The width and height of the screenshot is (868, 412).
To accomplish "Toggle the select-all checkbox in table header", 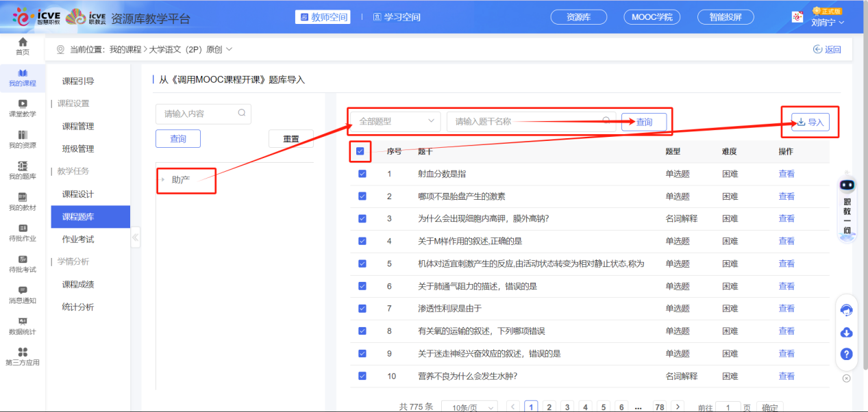I will tap(360, 151).
